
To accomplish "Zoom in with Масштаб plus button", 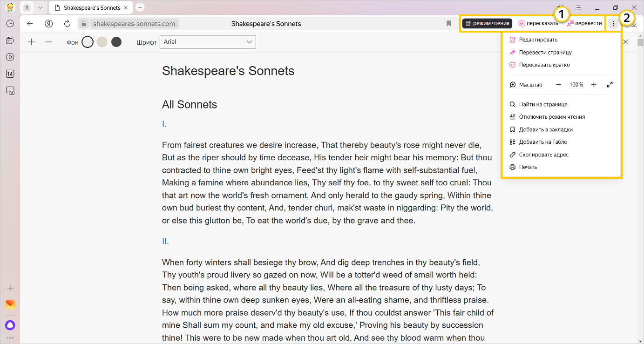I will (594, 85).
